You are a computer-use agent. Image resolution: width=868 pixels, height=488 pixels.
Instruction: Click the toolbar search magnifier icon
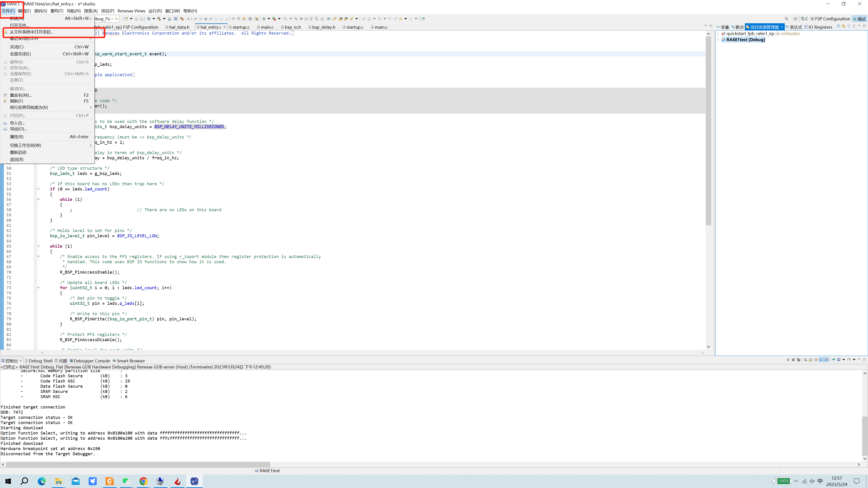pyautogui.click(x=787, y=19)
